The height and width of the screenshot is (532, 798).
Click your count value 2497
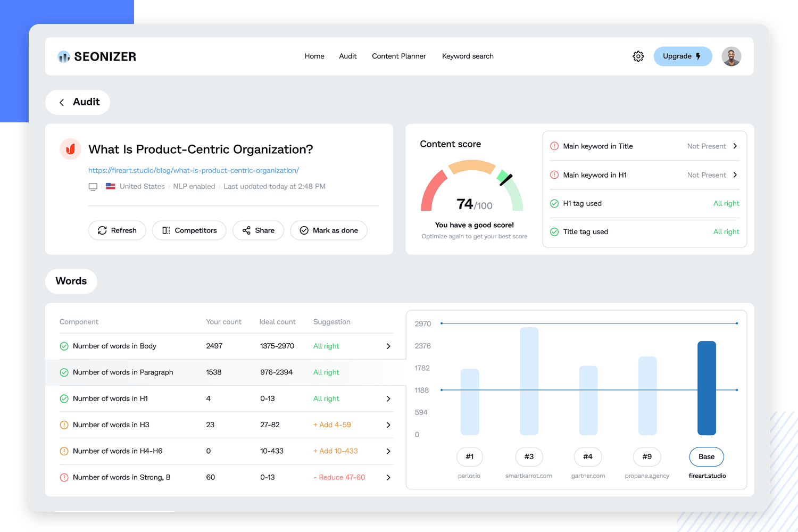pos(214,346)
